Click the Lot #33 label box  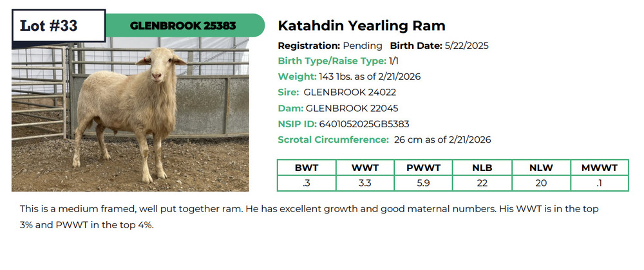[x=58, y=26]
